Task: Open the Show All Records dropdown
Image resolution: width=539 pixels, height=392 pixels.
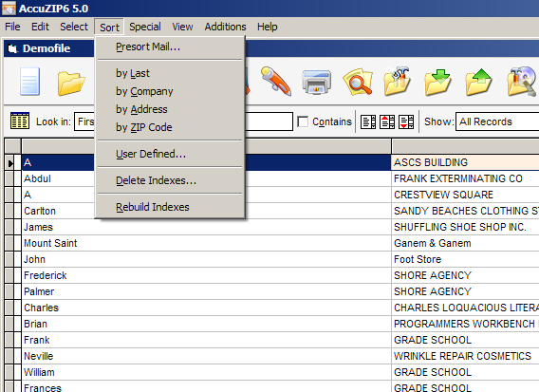Action: click(x=497, y=121)
